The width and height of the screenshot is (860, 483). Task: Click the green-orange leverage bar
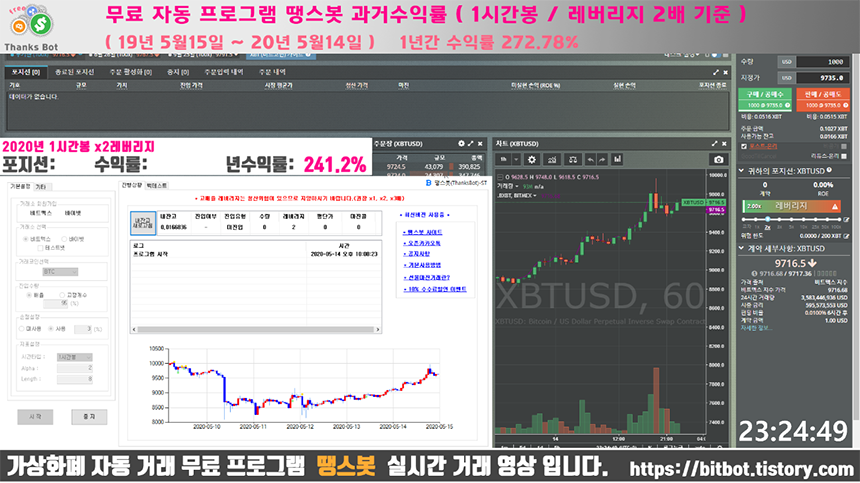pyautogui.click(x=791, y=207)
